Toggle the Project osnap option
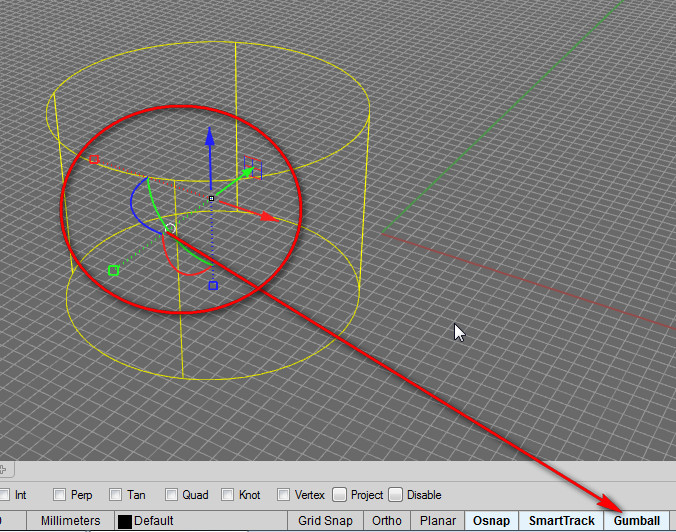The width and height of the screenshot is (676, 532). (339, 494)
